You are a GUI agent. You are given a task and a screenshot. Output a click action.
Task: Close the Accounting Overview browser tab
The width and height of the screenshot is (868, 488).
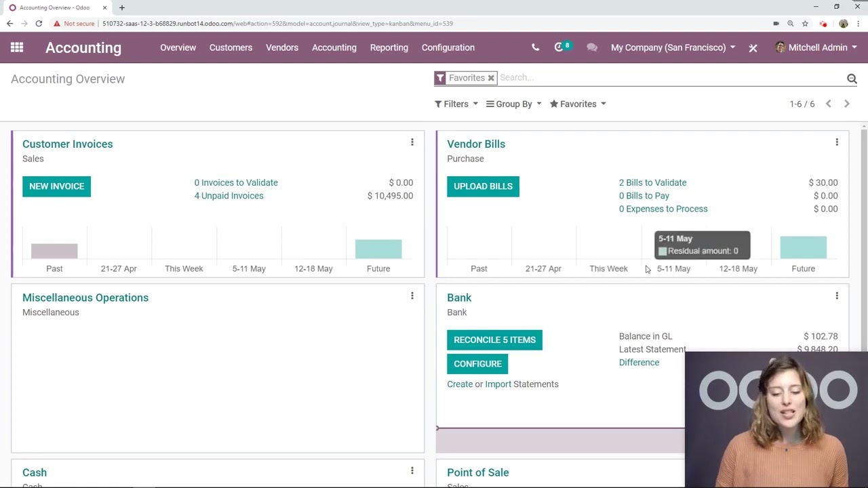104,7
